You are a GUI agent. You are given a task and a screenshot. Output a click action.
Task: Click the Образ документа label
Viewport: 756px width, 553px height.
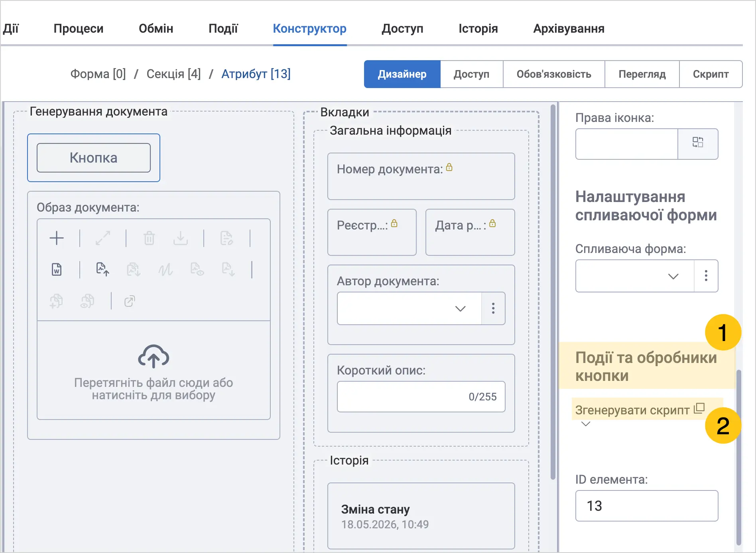point(88,208)
